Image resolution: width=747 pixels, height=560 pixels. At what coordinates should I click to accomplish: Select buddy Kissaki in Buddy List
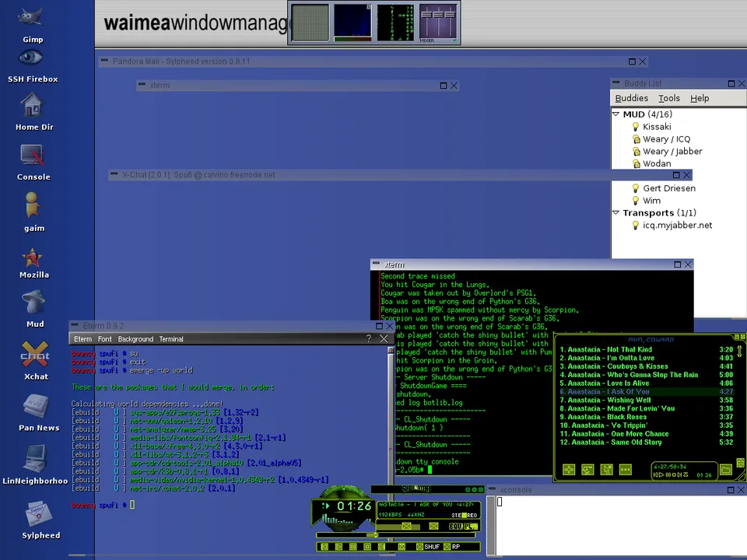(x=657, y=127)
